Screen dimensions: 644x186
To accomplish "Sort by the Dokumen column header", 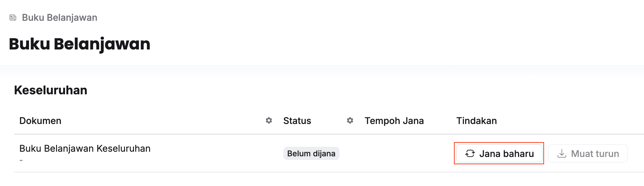I will click(x=40, y=121).
